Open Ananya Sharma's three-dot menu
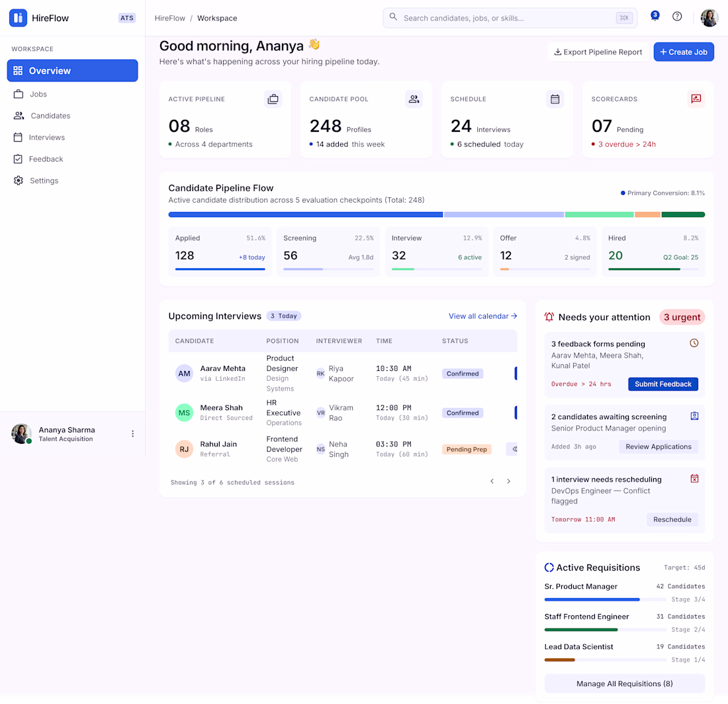This screenshot has width=728, height=704. point(133,434)
